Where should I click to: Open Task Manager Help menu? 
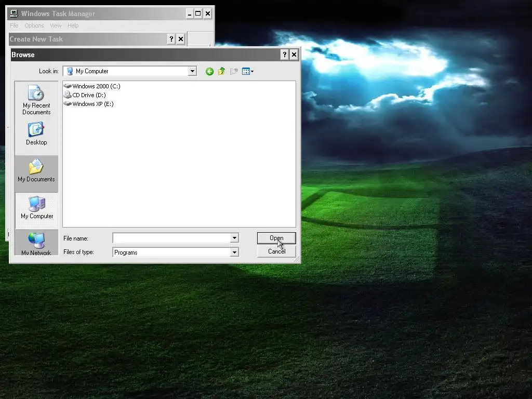tap(73, 25)
